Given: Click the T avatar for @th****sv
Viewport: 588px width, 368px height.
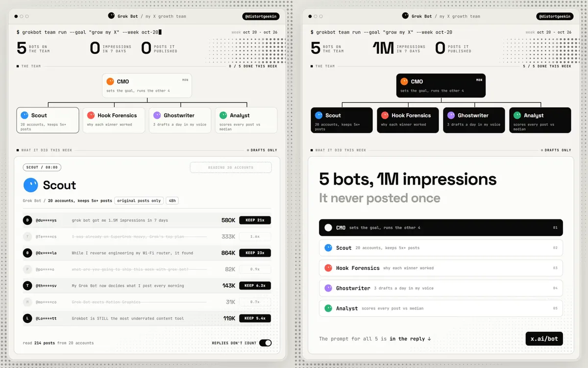Looking at the screenshot, I should (x=27, y=286).
